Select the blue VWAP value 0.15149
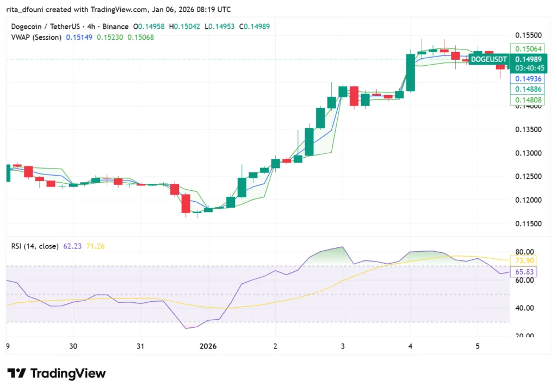 point(79,38)
